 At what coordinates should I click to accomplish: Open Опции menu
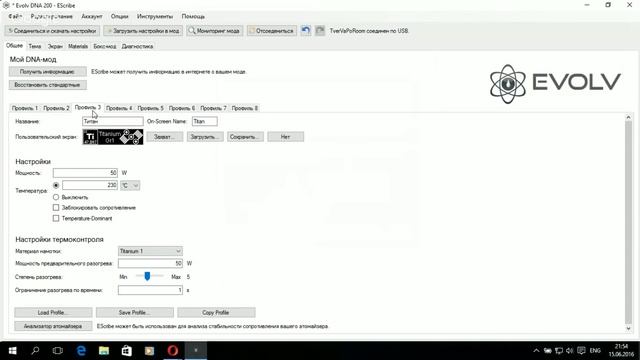pos(119,16)
